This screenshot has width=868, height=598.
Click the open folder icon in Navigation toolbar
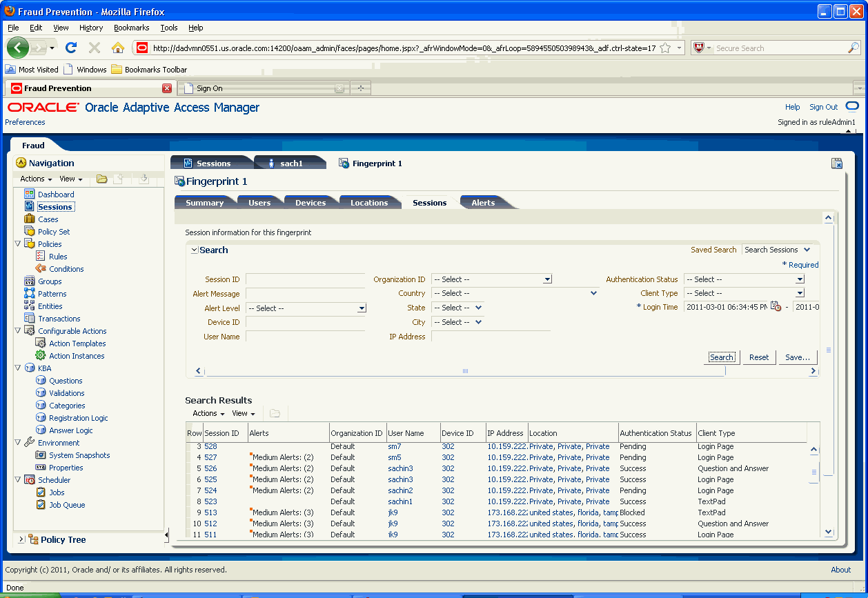click(101, 179)
